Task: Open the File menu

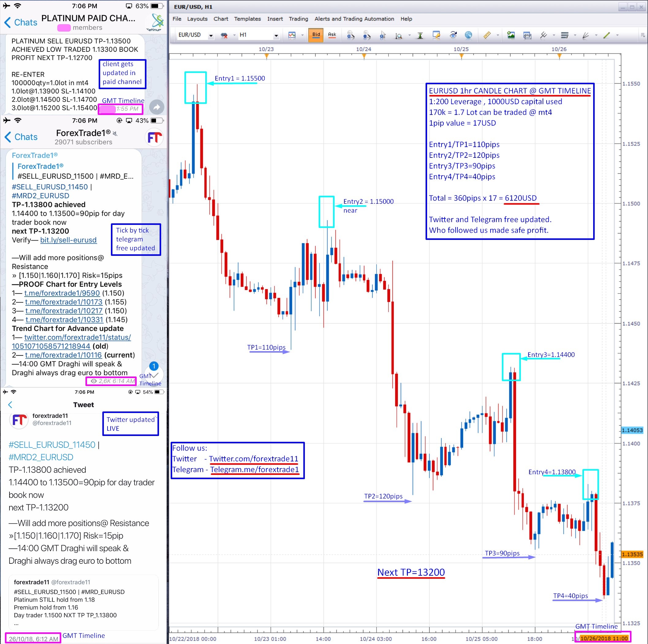Action: pyautogui.click(x=177, y=19)
